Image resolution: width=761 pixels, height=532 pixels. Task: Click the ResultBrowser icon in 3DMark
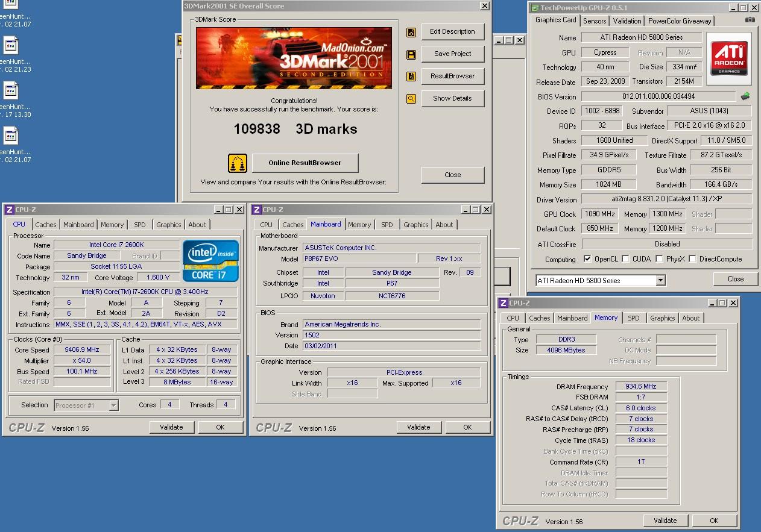pos(411,77)
